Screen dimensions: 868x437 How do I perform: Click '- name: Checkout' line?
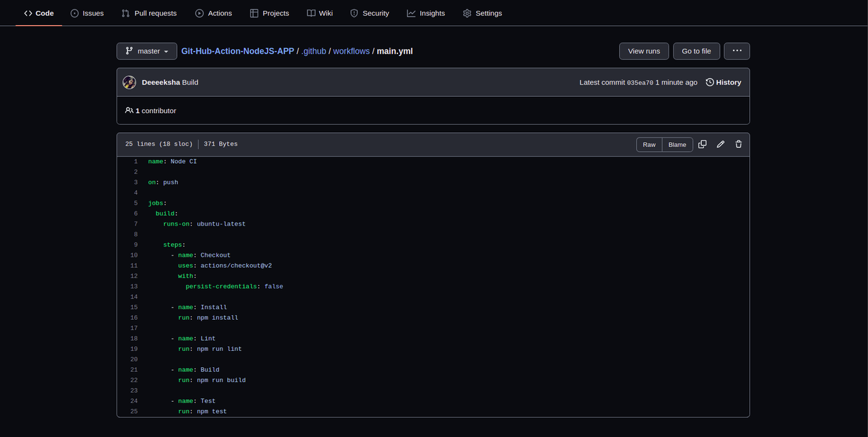click(x=201, y=255)
